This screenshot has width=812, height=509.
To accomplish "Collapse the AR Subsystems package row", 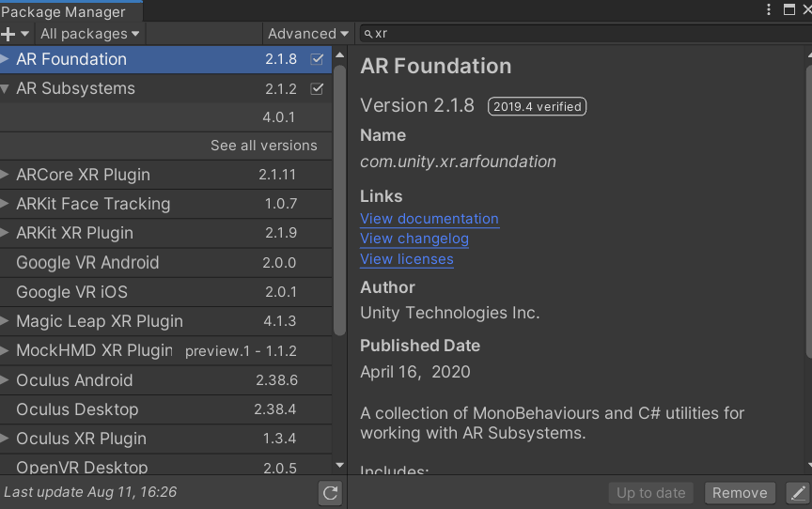I will tap(5, 88).
